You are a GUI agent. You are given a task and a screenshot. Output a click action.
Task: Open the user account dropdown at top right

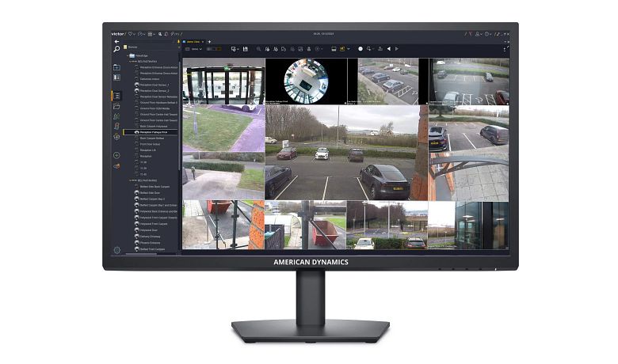[x=479, y=34]
